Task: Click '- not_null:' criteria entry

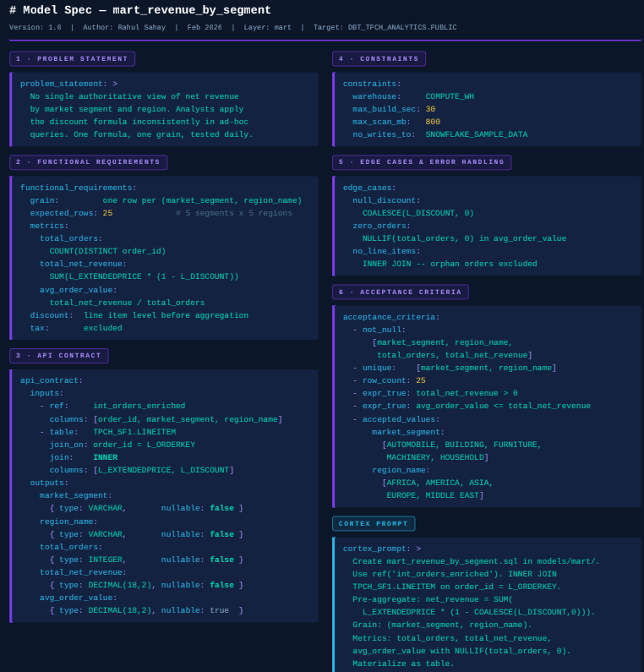Action: (379, 330)
